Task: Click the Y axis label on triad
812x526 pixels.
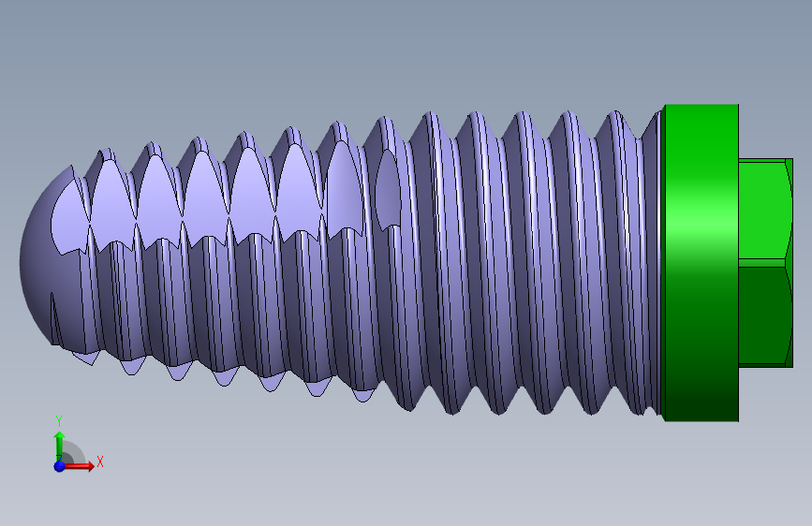Action: 59,421
